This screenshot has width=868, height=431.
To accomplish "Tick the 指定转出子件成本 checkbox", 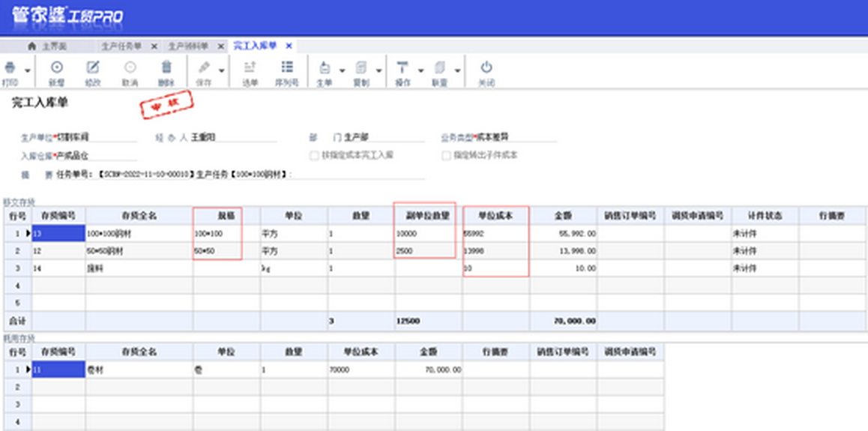I will tap(446, 156).
